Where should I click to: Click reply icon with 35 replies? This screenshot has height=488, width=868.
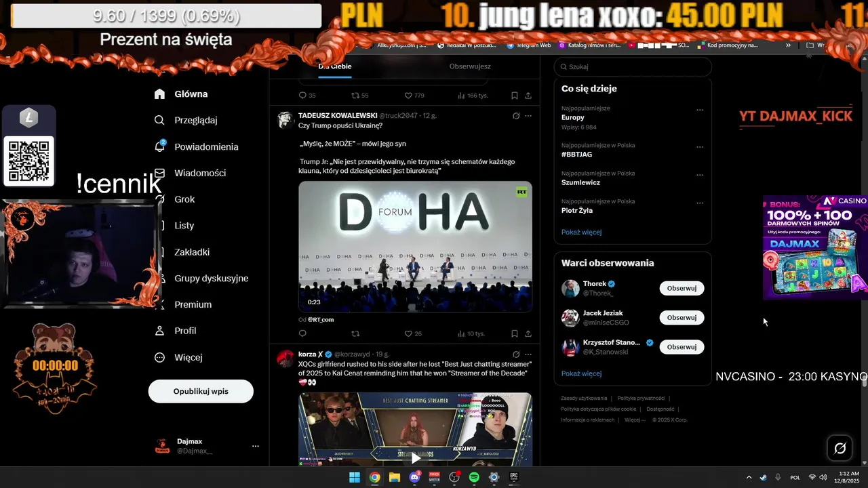click(302, 96)
